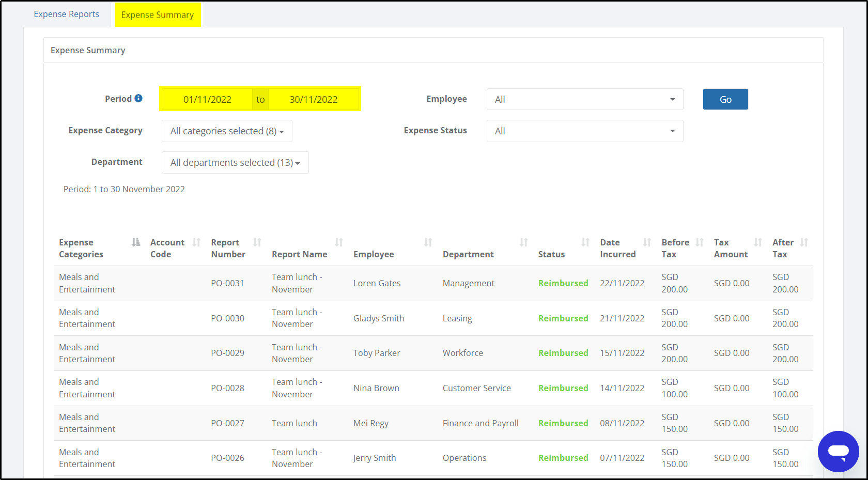Click date 22/11/2022
Screen dimensions: 868x480
coord(622,283)
